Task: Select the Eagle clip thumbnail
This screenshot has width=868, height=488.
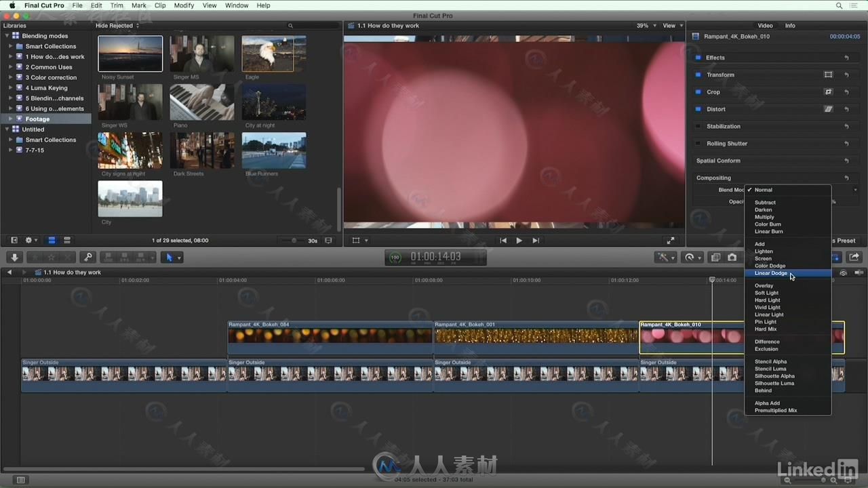Action: 274,54
